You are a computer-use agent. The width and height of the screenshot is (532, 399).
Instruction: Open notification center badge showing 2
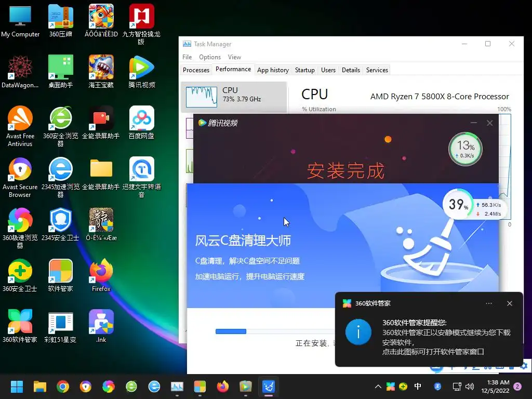(x=517, y=387)
